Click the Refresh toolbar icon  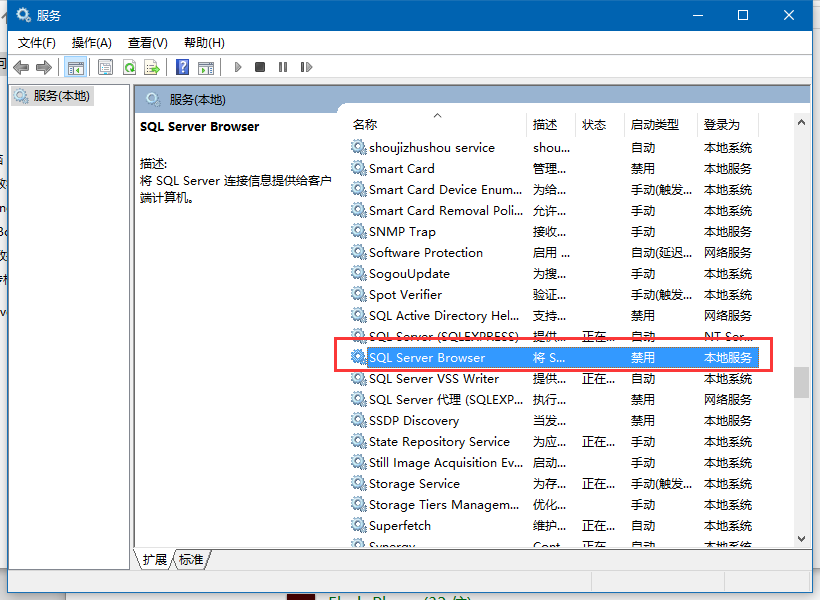[129, 67]
